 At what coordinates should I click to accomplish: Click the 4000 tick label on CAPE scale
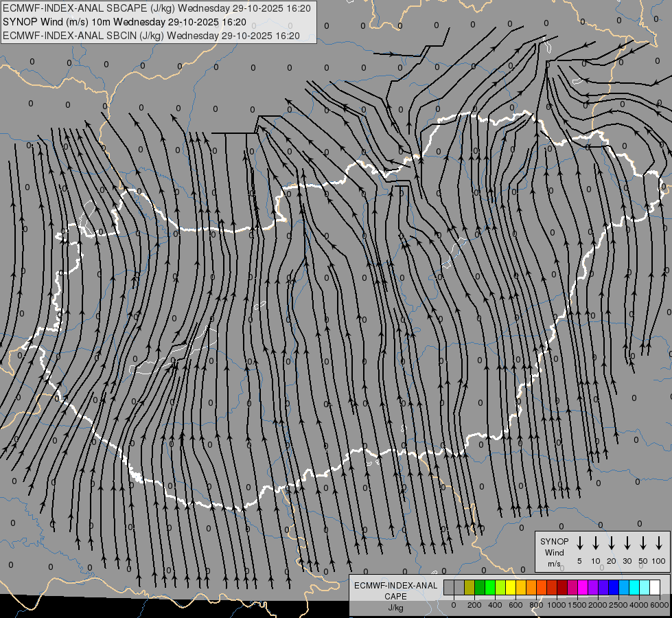point(639,605)
